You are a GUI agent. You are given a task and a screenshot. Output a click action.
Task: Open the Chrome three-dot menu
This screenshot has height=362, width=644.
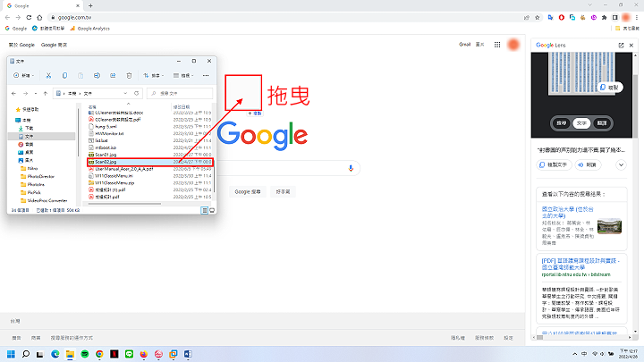(637, 18)
